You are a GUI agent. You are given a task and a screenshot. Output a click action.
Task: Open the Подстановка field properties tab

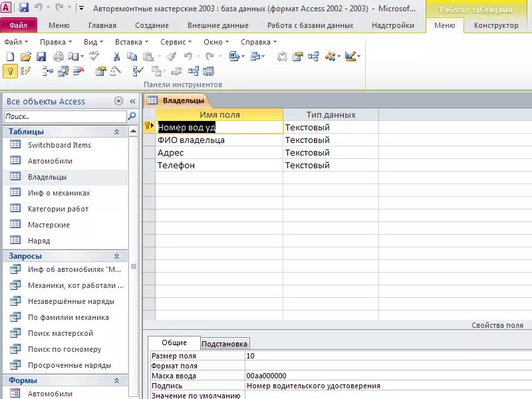(224, 344)
